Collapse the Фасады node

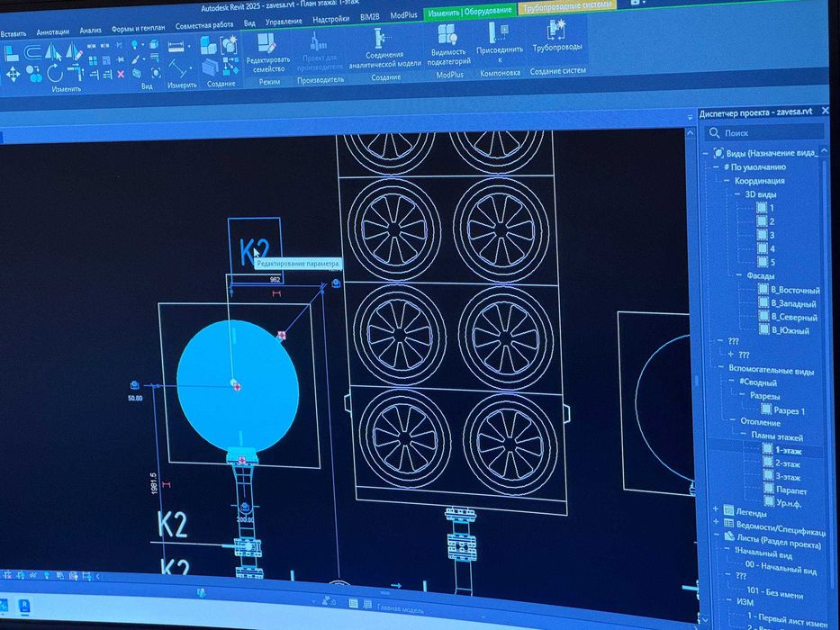tap(738, 276)
